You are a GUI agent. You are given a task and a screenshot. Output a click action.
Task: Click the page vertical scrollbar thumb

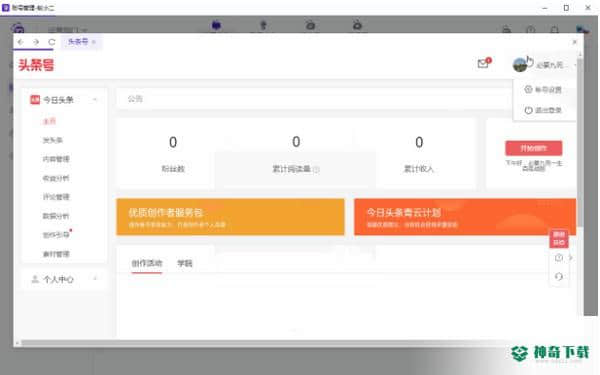pos(580,142)
